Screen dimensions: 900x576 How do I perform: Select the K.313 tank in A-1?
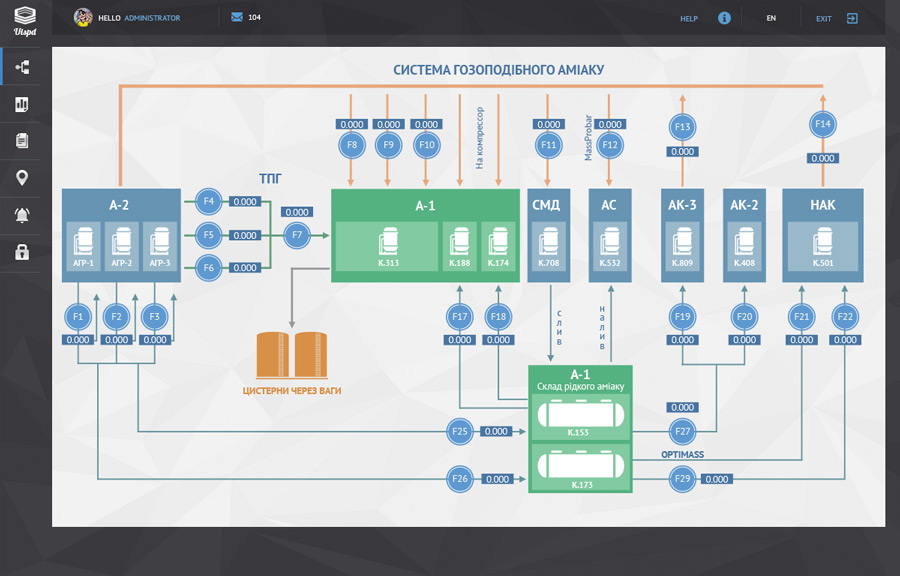point(388,247)
